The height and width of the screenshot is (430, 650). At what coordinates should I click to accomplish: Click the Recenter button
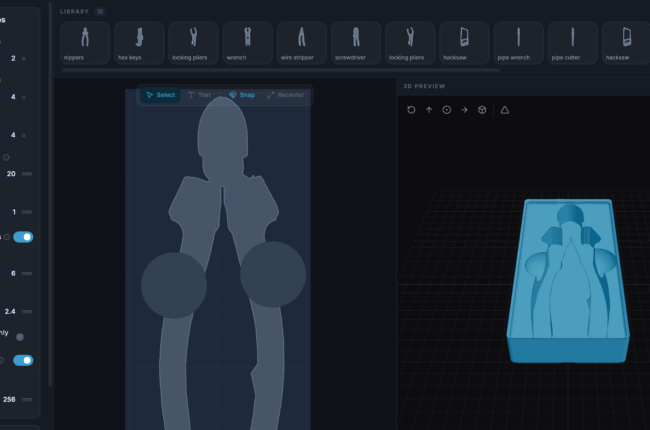coord(286,95)
